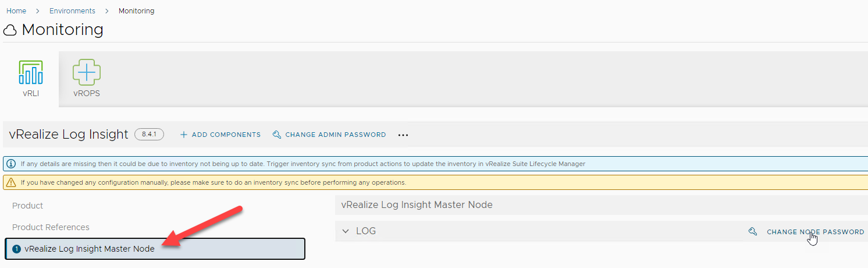Select vRealize Log Insight Master Node item

coord(90,249)
